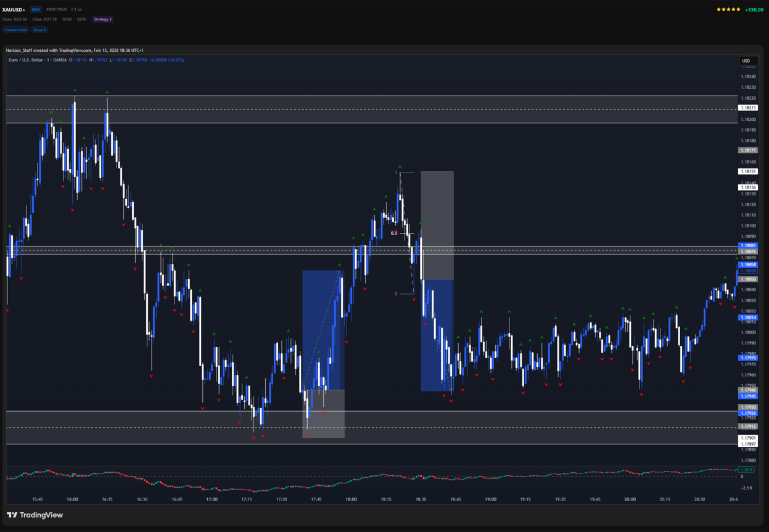Toggle the Setup B tag

coord(39,30)
